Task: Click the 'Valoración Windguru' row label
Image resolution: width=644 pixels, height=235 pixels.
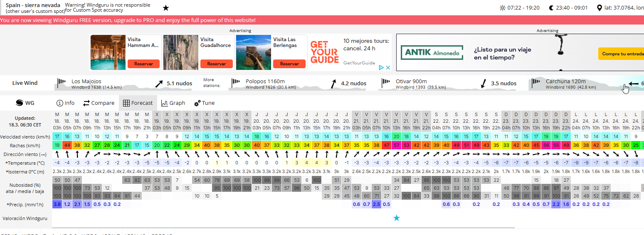Action: pyautogui.click(x=25, y=218)
